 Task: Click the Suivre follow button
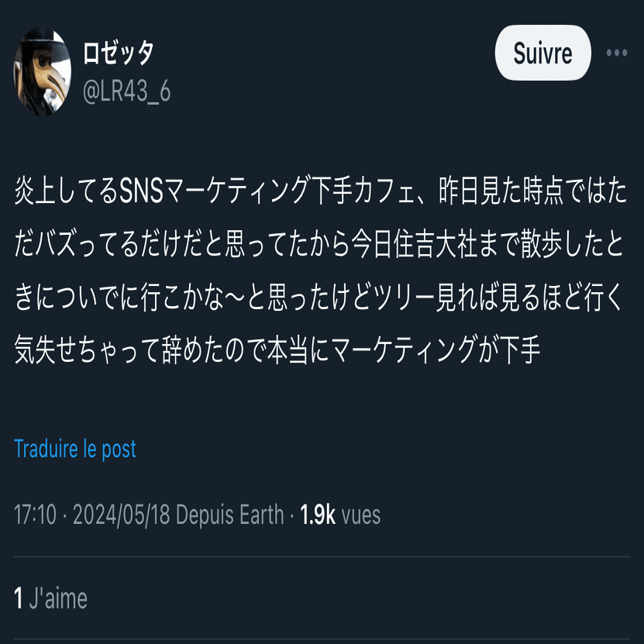[543, 53]
